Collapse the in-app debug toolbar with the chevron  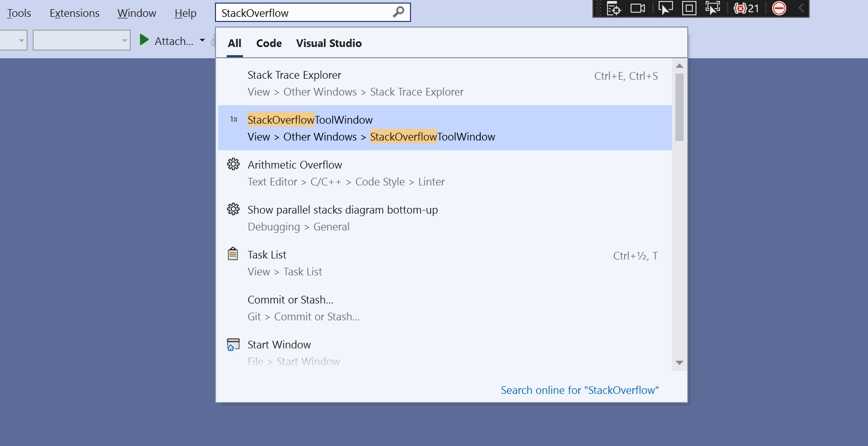(x=801, y=8)
